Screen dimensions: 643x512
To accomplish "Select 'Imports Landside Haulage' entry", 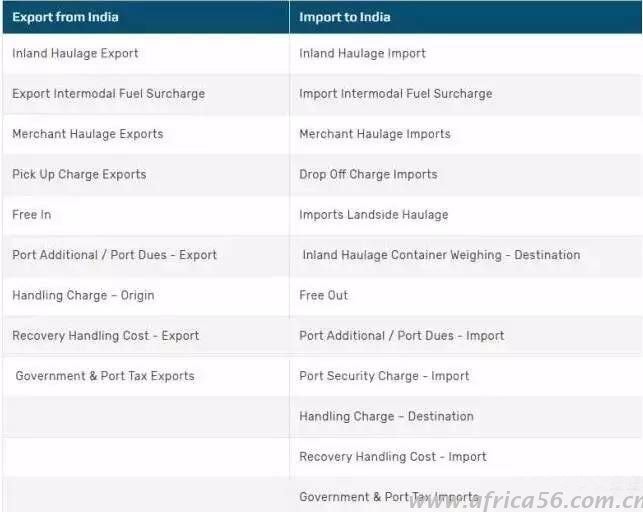I will (373, 215).
